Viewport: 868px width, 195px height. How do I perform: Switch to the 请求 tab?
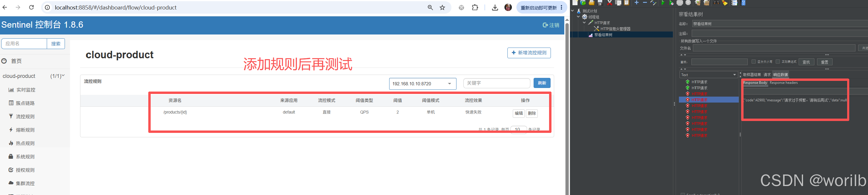point(767,75)
